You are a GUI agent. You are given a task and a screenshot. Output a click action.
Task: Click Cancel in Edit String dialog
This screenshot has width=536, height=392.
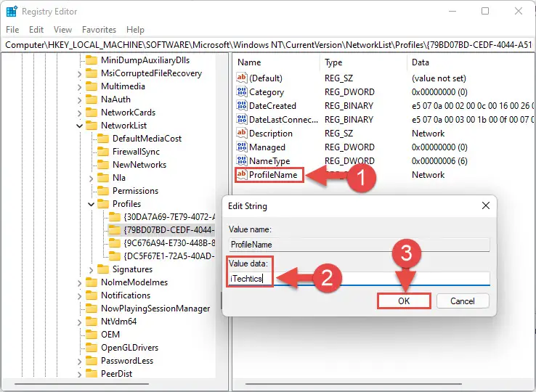point(463,301)
